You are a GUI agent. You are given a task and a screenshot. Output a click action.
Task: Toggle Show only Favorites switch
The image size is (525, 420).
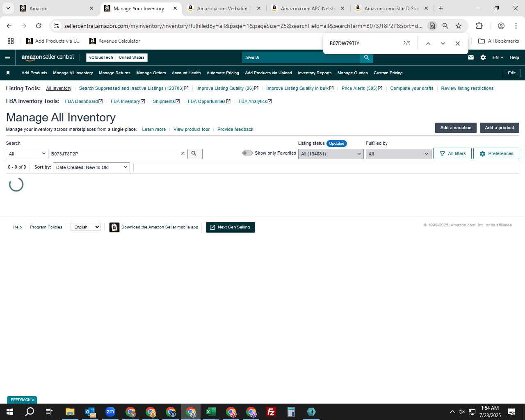pos(247,153)
